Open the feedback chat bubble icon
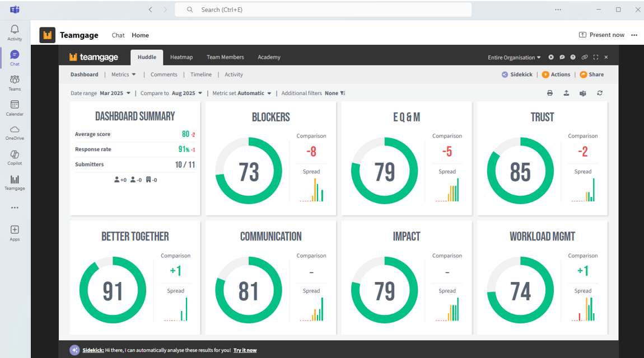The width and height of the screenshot is (644, 358). point(562,57)
